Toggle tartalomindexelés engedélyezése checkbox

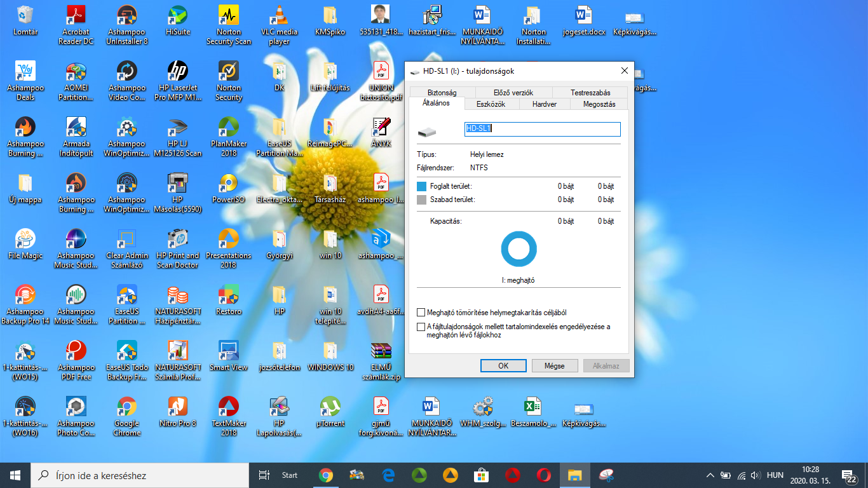(x=421, y=327)
